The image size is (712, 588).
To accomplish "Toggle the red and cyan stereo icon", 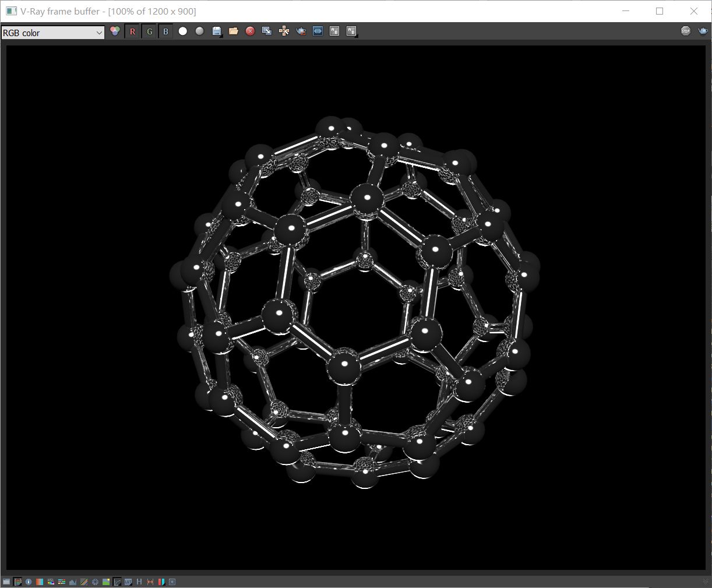I will point(161,582).
